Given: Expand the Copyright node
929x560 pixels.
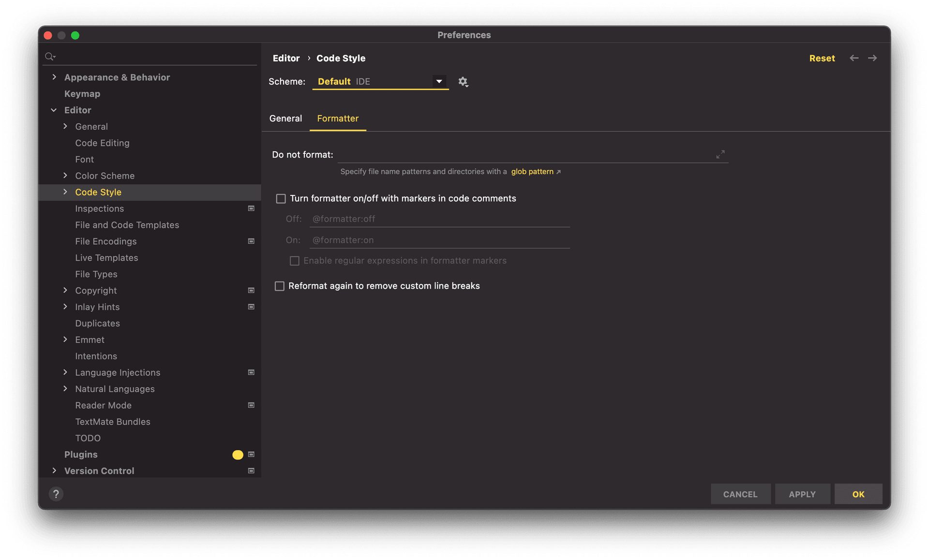Looking at the screenshot, I should 65,290.
